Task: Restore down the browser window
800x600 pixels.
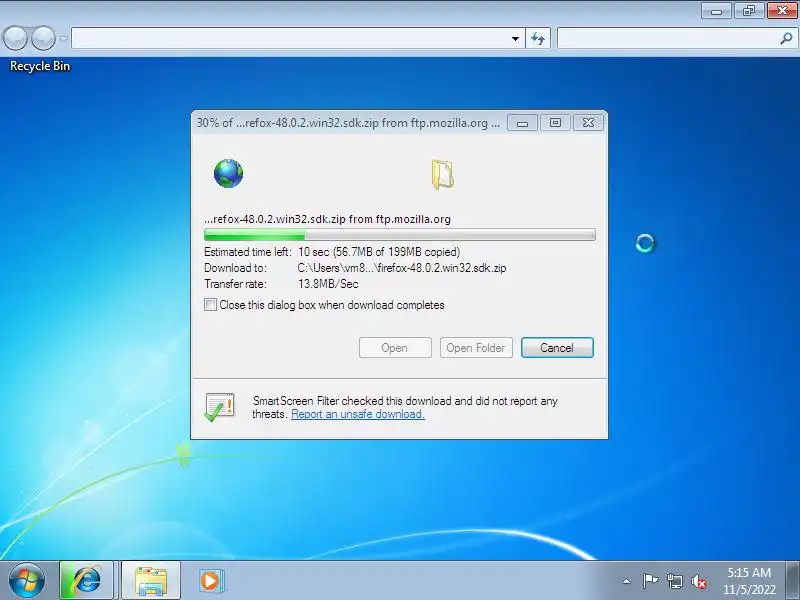Action: [749, 11]
